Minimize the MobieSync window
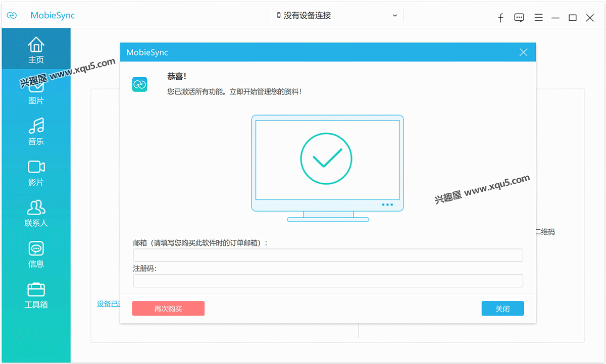Screen dimensions: 606x364 (x=555, y=18)
